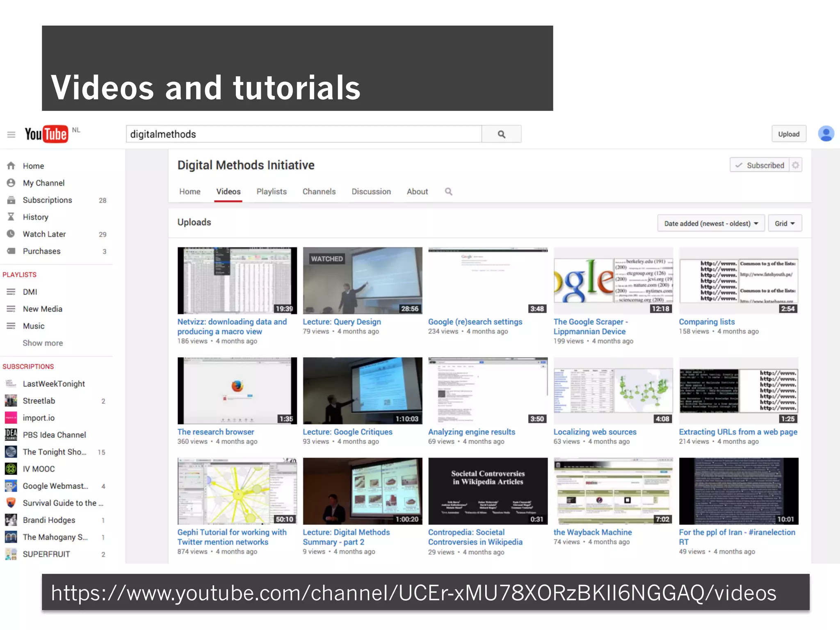Click the hamburger guide menu icon
Screen dimensions: 840x630
tap(11, 135)
